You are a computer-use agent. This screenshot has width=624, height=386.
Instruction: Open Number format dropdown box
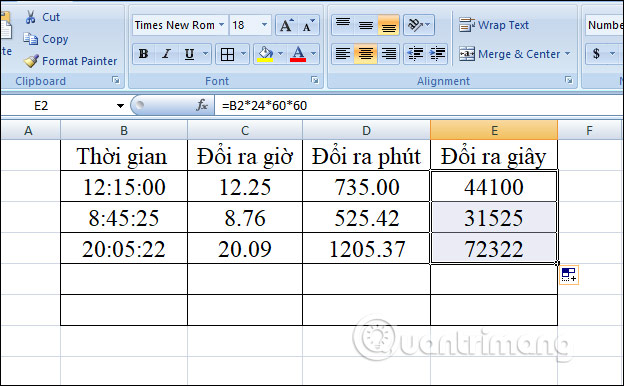coord(604,25)
